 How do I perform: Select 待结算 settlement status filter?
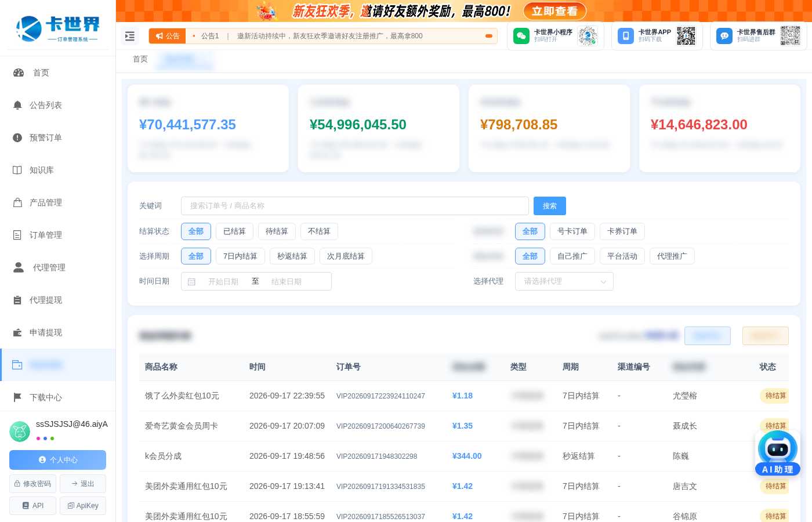277,231
